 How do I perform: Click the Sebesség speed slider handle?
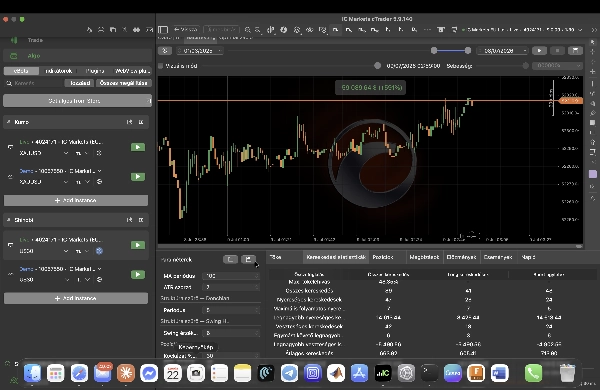[x=526, y=66]
